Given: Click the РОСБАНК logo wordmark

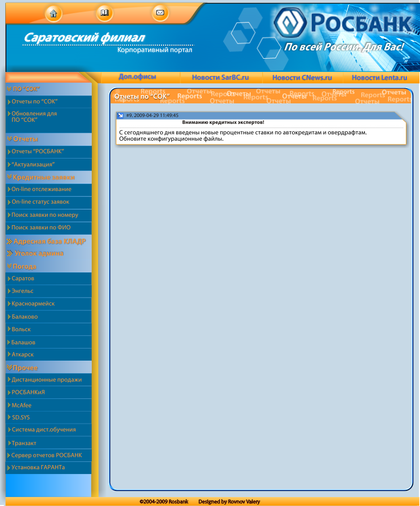Looking at the screenshot, I should coord(361,23).
